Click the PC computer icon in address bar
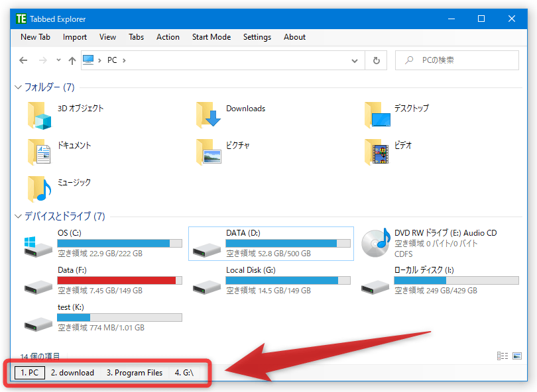537x392 pixels. (x=88, y=60)
